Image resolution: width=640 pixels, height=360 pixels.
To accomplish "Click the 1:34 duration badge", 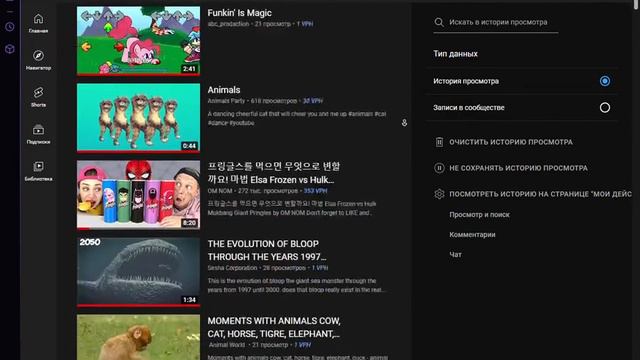I will [189, 300].
